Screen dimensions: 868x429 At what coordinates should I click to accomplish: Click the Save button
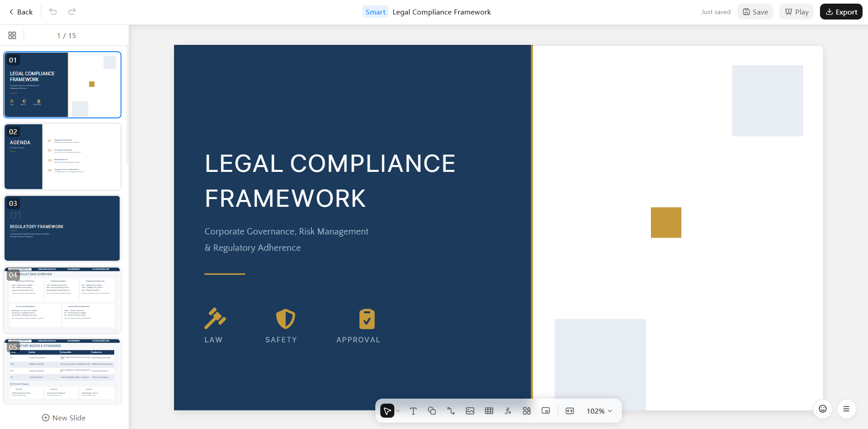click(x=755, y=12)
